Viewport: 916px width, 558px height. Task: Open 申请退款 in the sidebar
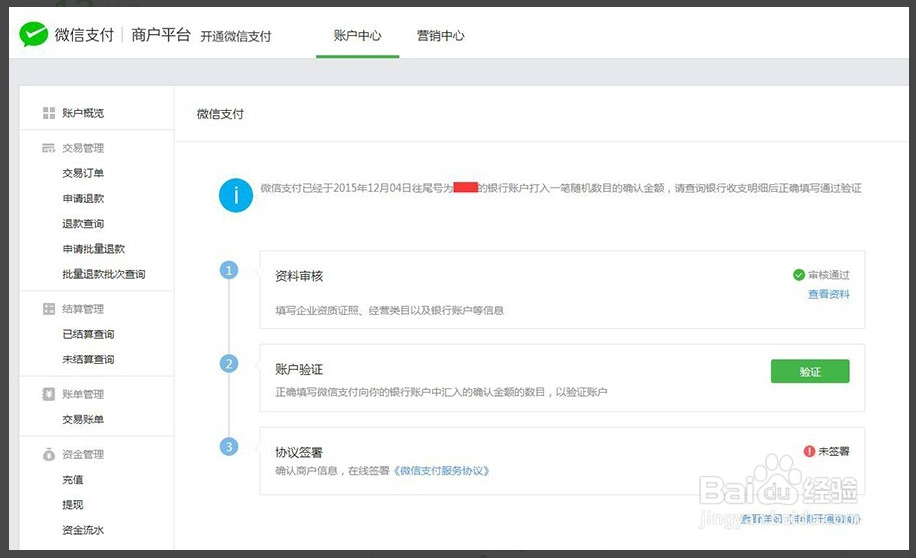pyautogui.click(x=82, y=198)
